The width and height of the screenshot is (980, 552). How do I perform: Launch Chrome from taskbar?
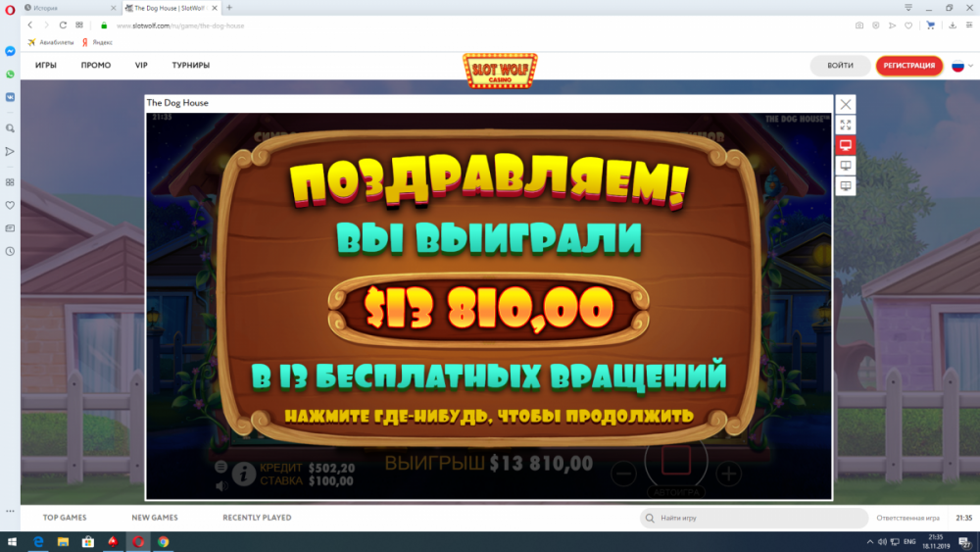(x=163, y=542)
